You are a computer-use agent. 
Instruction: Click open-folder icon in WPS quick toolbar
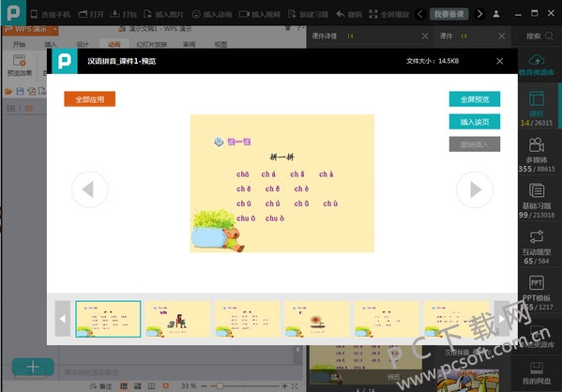click(x=8, y=91)
